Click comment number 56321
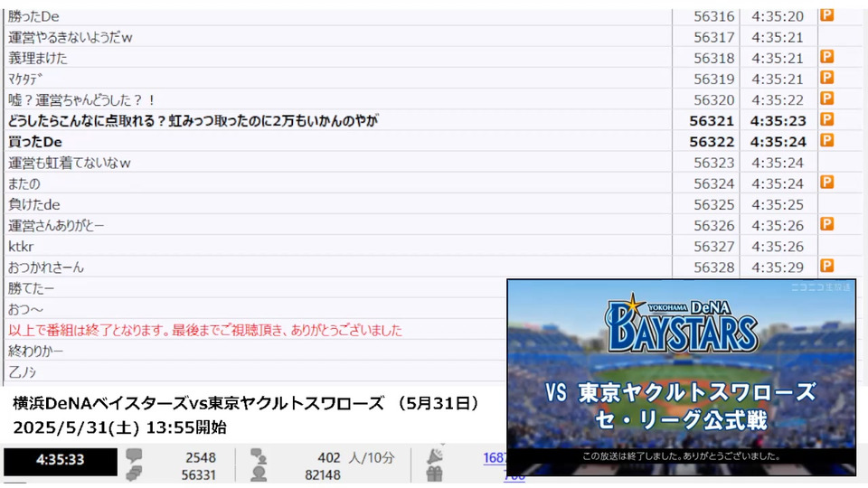This screenshot has height=488, width=868. pos(712,120)
